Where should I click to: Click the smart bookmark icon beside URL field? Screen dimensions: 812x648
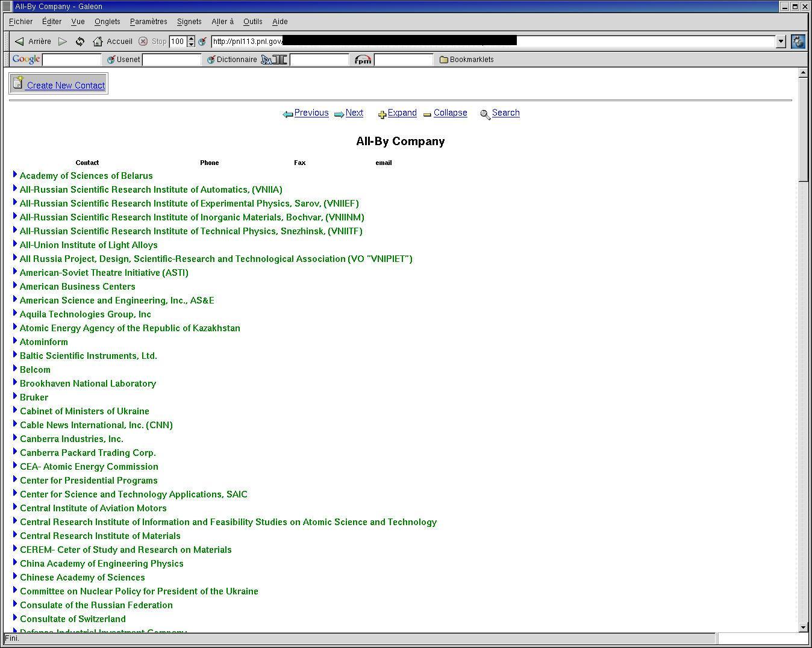pos(202,42)
